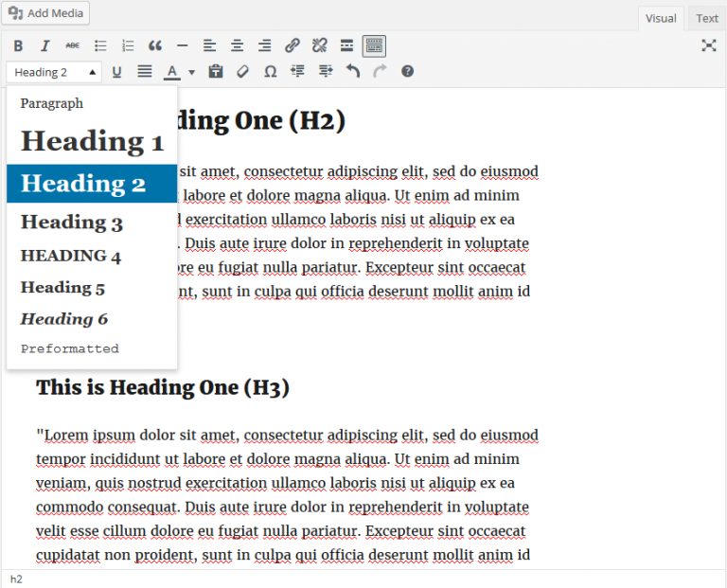Apply the text color swatch button
Screen dimensions: 727x588
tap(171, 72)
